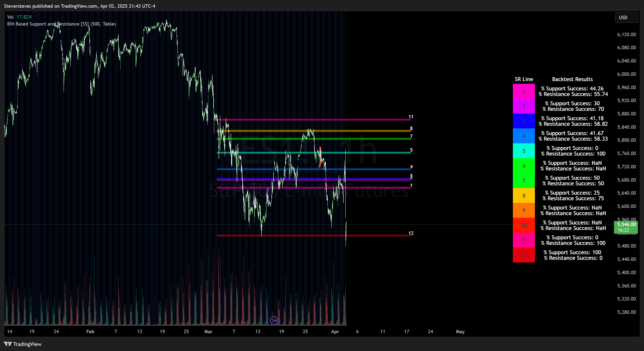Click the Resistance Success 58.33 result cell
644x351 pixels.
[573, 139]
